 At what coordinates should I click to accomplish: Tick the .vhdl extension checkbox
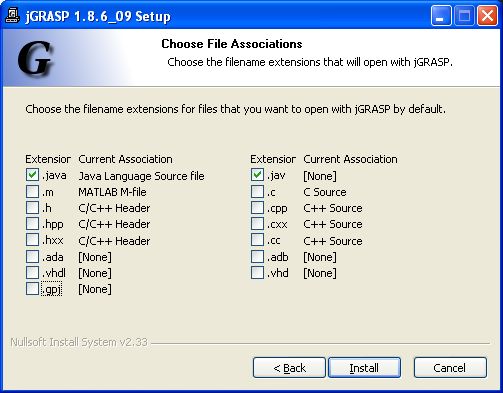pyautogui.click(x=32, y=272)
